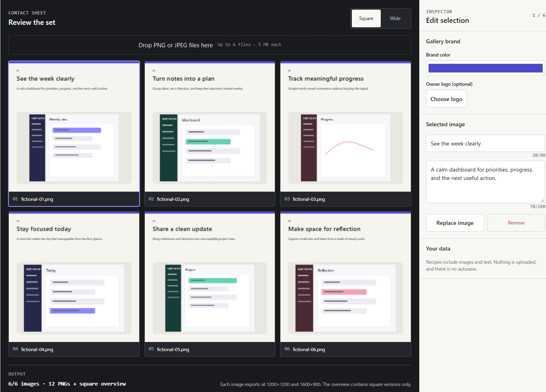This screenshot has width=546, height=392.
Task: Edit the selected image title field
Action: pyautogui.click(x=485, y=143)
